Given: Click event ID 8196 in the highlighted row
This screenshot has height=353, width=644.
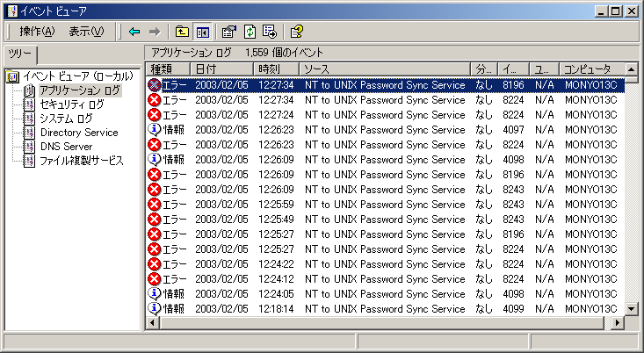Looking at the screenshot, I should click(513, 85).
